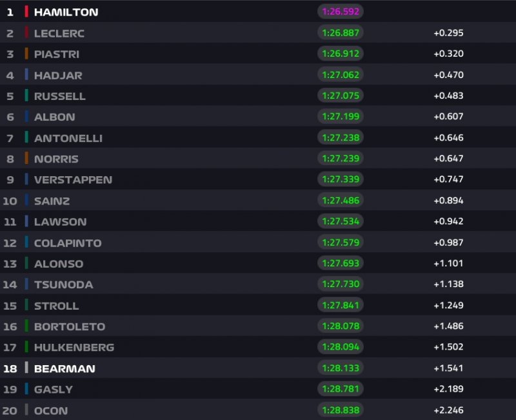Click the +0.295 gap for Leclerc
This screenshot has height=420, width=516.
448,33
